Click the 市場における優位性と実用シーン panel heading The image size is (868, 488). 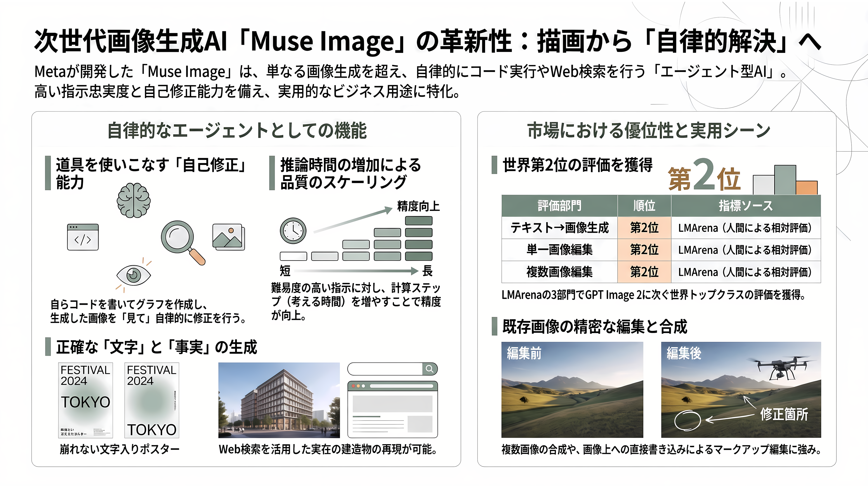pos(649,131)
